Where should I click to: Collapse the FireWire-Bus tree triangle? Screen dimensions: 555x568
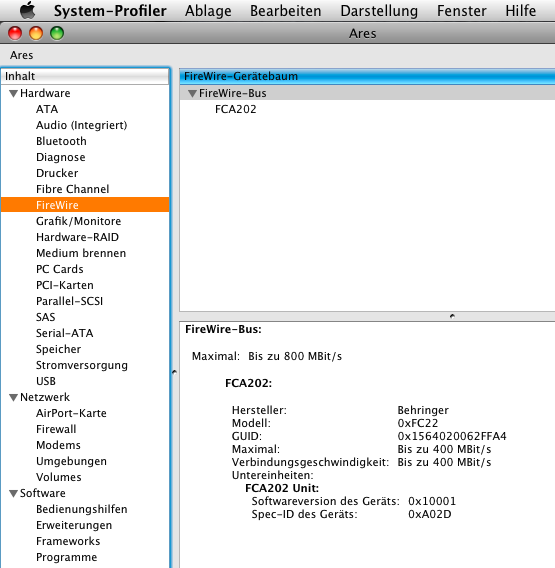(x=192, y=93)
